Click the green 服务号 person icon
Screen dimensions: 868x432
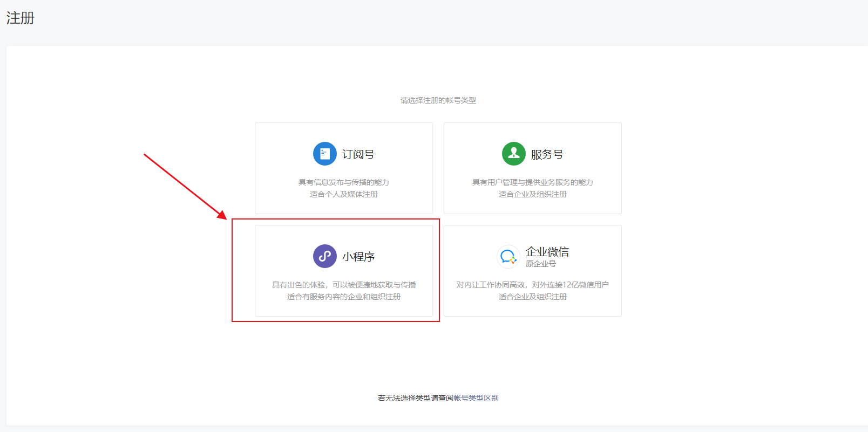514,154
